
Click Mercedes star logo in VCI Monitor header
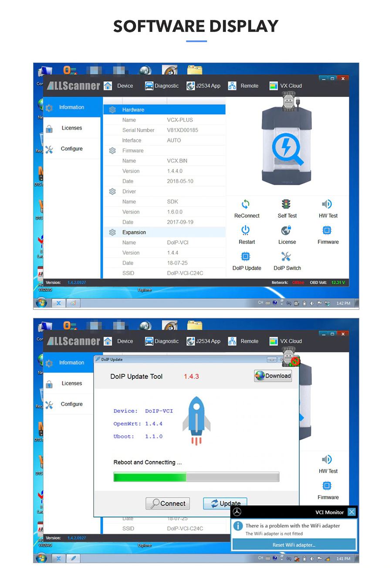237,512
